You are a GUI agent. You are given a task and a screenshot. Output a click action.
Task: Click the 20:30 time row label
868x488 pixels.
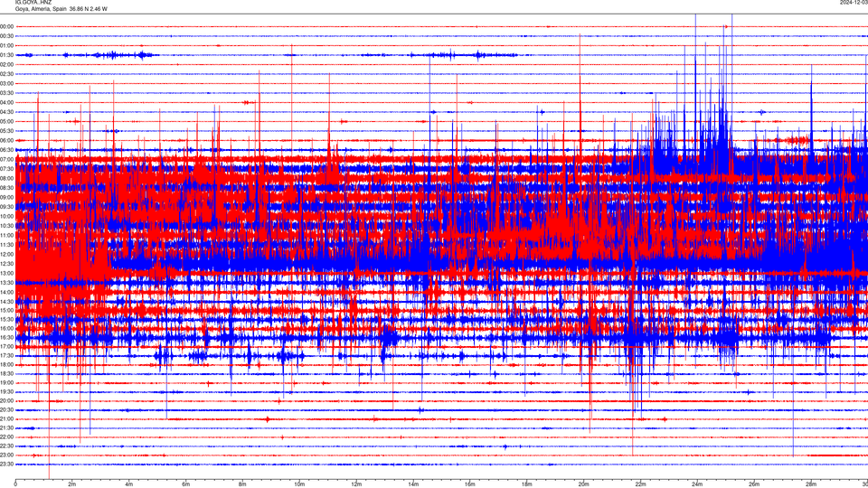[x=7, y=410]
